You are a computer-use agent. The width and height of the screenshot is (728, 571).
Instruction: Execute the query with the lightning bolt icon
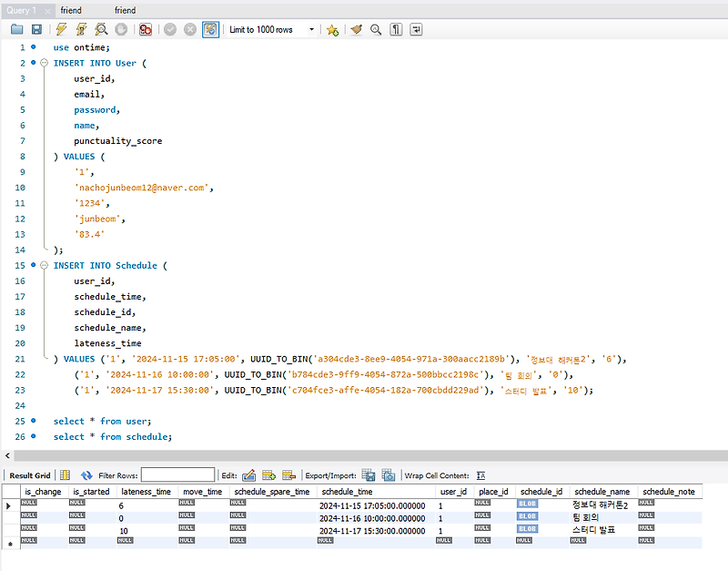coord(62,29)
